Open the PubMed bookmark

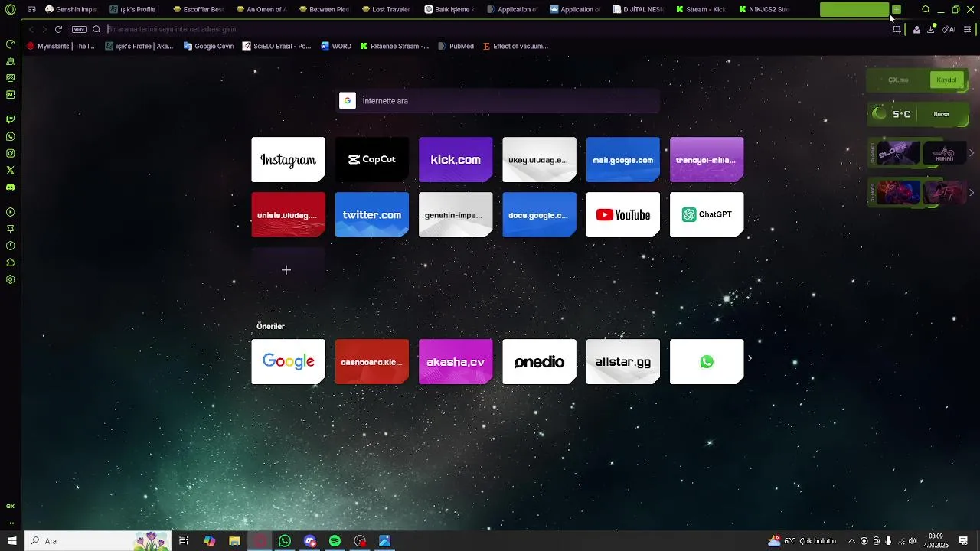456,46
